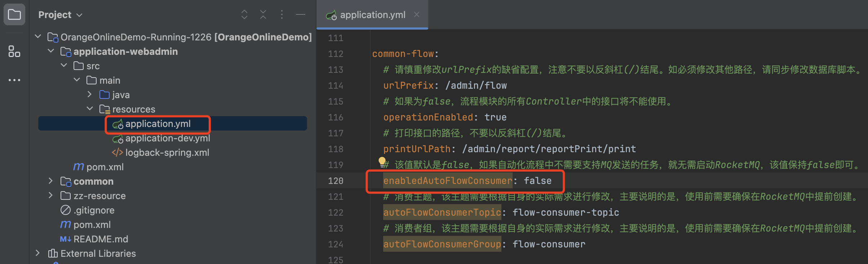Click Collapse All icon in Project header
Image resolution: width=868 pixels, height=264 pixels.
click(263, 14)
